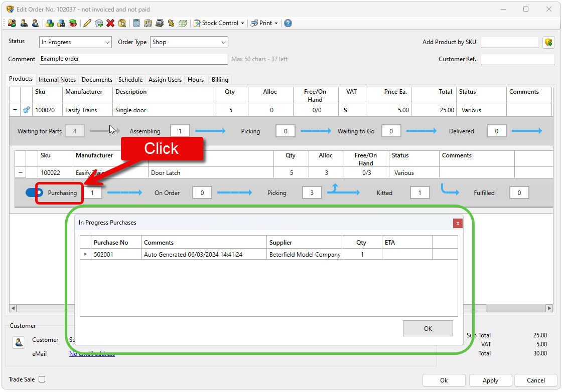Click the add comment bubble icon
Screen dimensions: 563x392
(99, 23)
